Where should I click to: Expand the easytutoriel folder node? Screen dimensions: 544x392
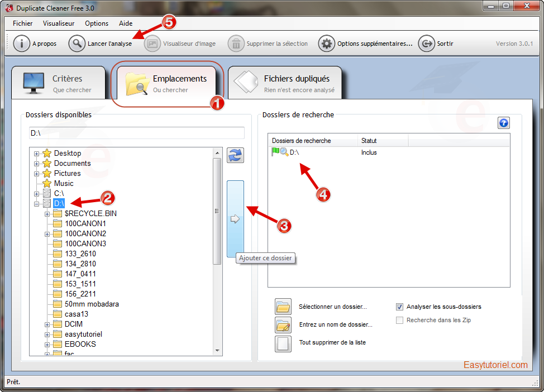click(x=47, y=334)
